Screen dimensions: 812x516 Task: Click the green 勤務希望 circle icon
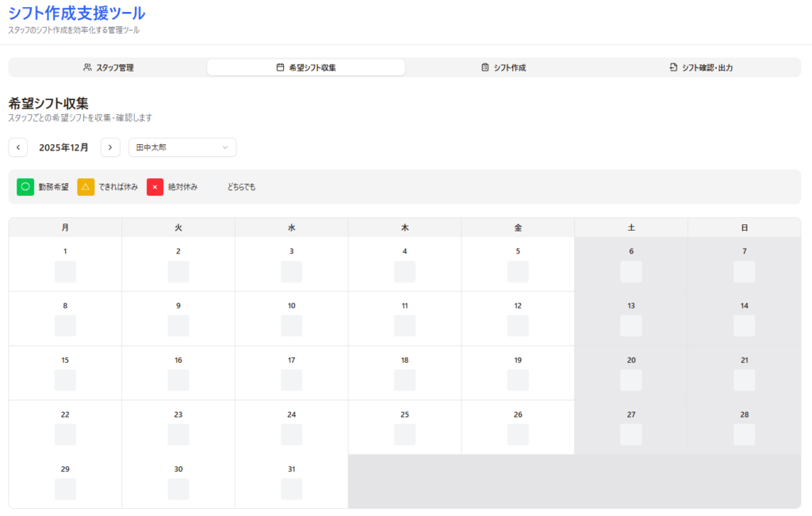(25, 187)
